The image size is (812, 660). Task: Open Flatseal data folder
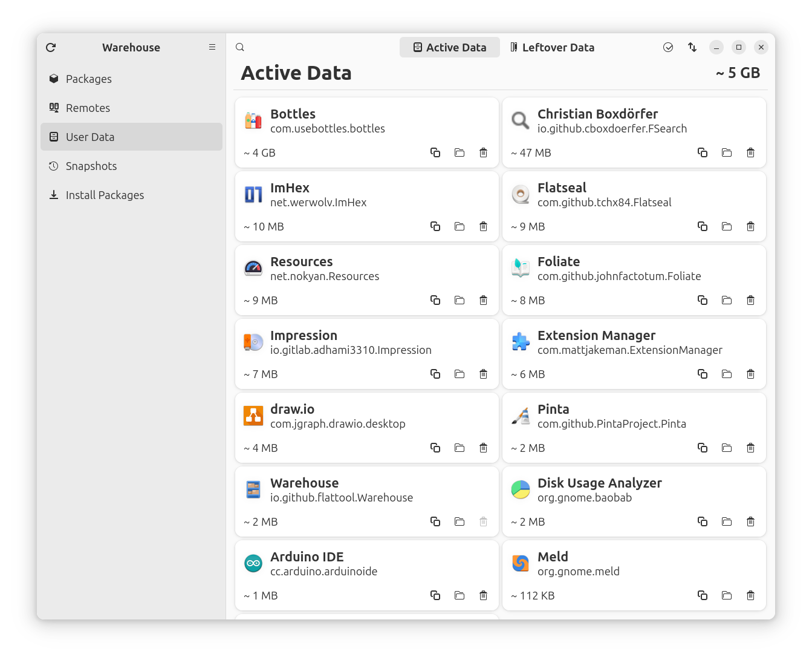coord(727,226)
